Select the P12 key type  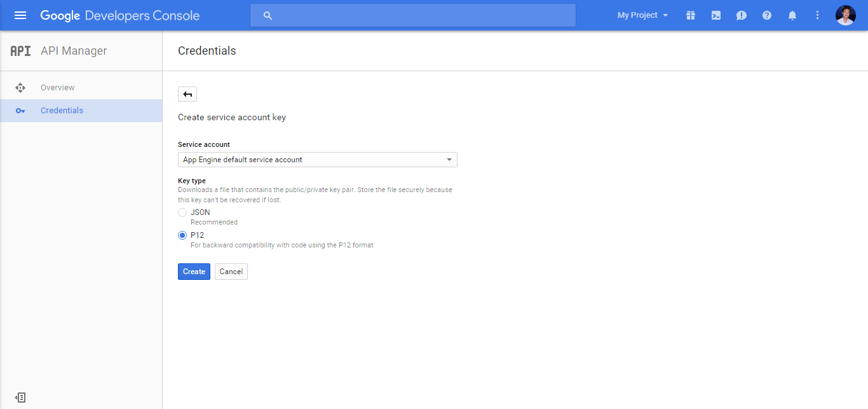click(x=182, y=235)
